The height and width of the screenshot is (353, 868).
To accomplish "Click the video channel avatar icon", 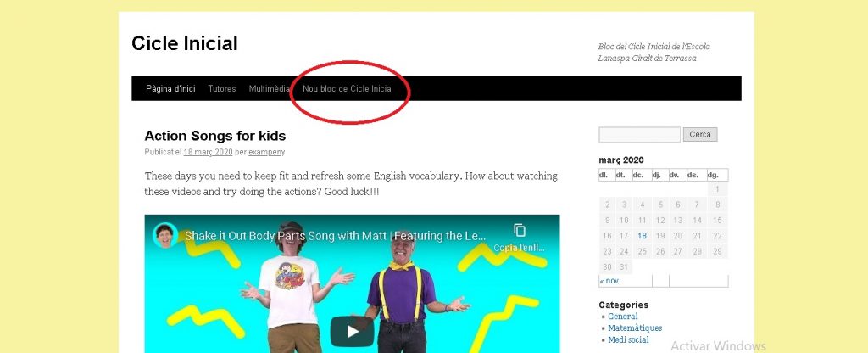I will pos(165,235).
